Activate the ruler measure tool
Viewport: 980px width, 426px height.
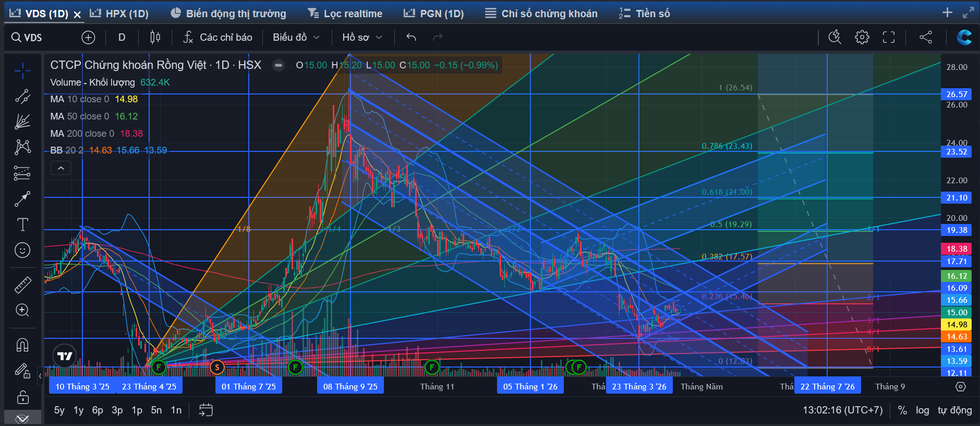tap(22, 285)
